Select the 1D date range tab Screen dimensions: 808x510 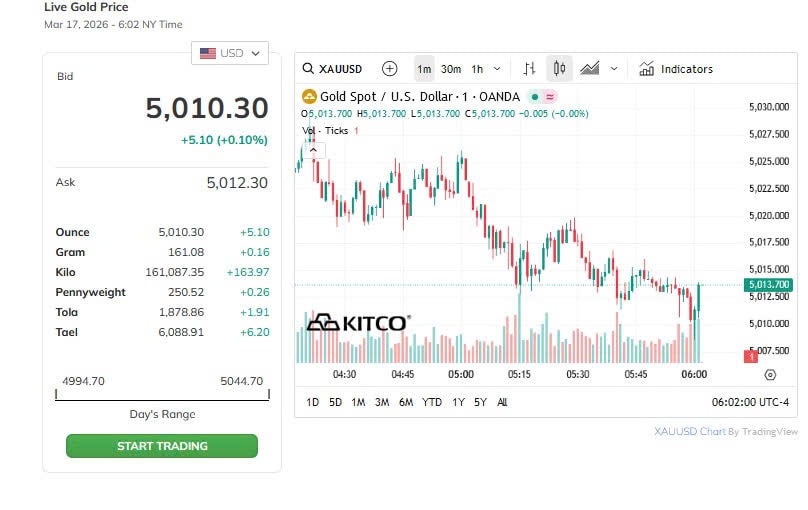point(312,402)
